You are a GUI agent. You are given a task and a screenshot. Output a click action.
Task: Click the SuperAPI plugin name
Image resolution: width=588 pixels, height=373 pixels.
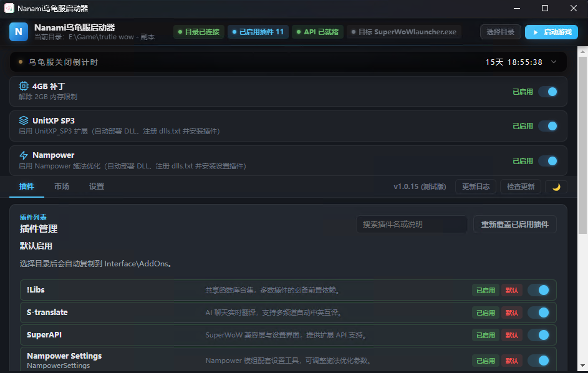click(44, 335)
